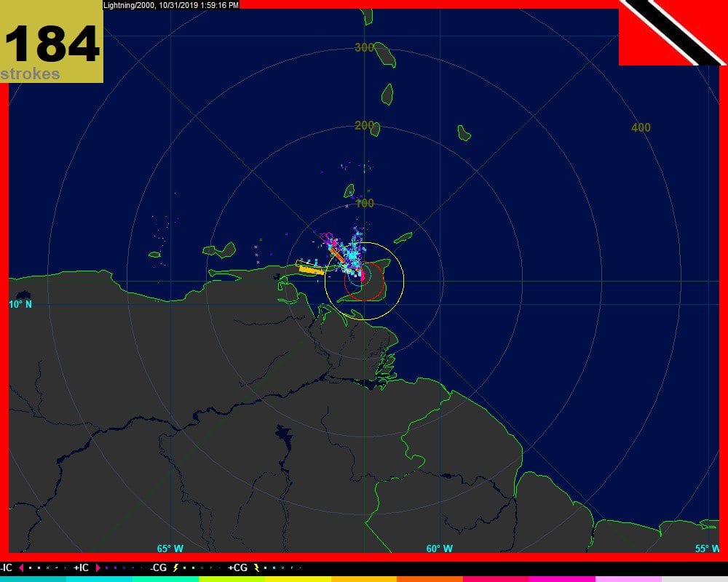The width and height of the screenshot is (728, 582).
Task: Click the yellow +CG lightning bolt symbol
Action: [256, 567]
